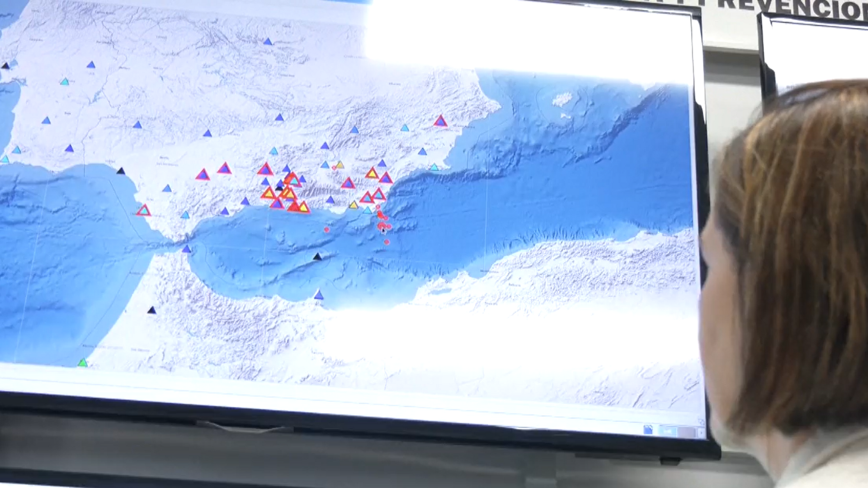Click the blue document application icon in the taskbar
868x488 pixels.
click(648, 430)
